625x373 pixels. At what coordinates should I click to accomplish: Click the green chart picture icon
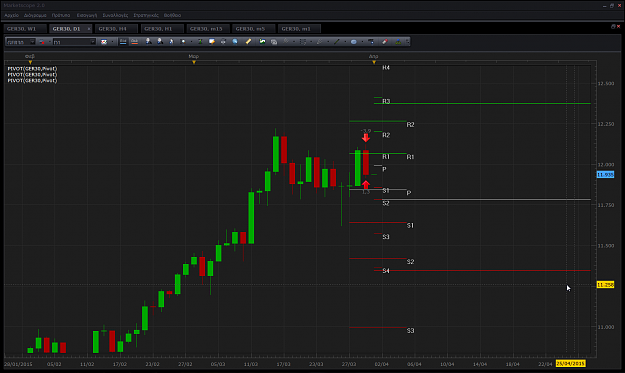262,41
